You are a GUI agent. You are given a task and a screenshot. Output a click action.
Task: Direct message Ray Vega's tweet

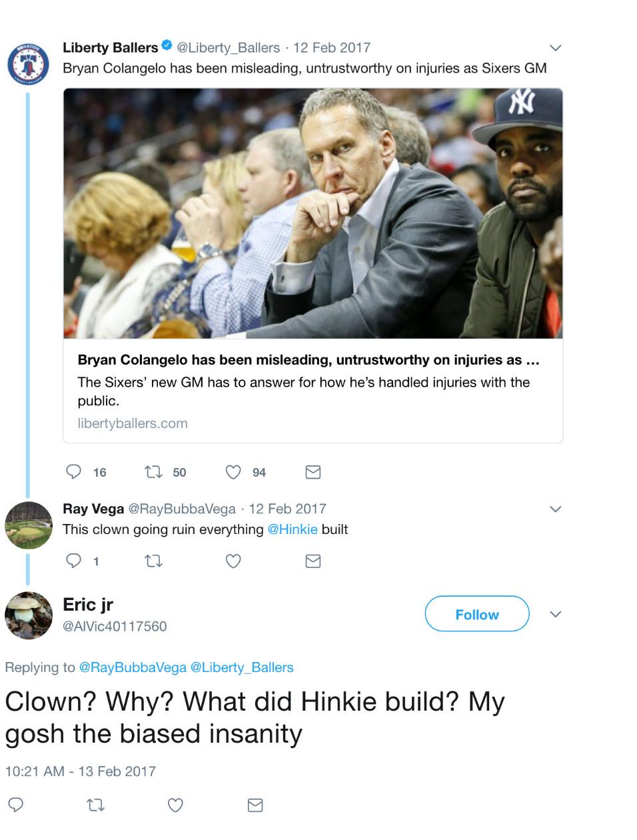point(313,561)
